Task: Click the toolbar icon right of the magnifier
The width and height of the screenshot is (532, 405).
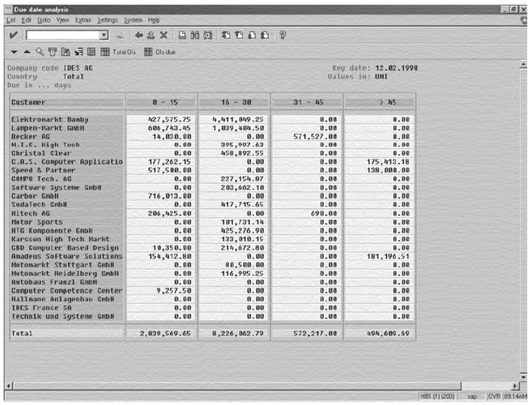Action: tap(53, 52)
